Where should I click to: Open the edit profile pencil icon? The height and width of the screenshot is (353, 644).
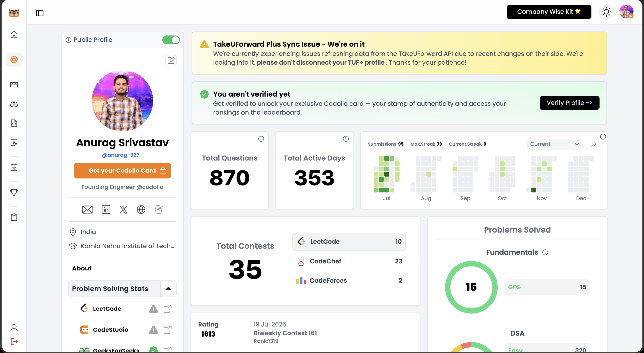[171, 60]
